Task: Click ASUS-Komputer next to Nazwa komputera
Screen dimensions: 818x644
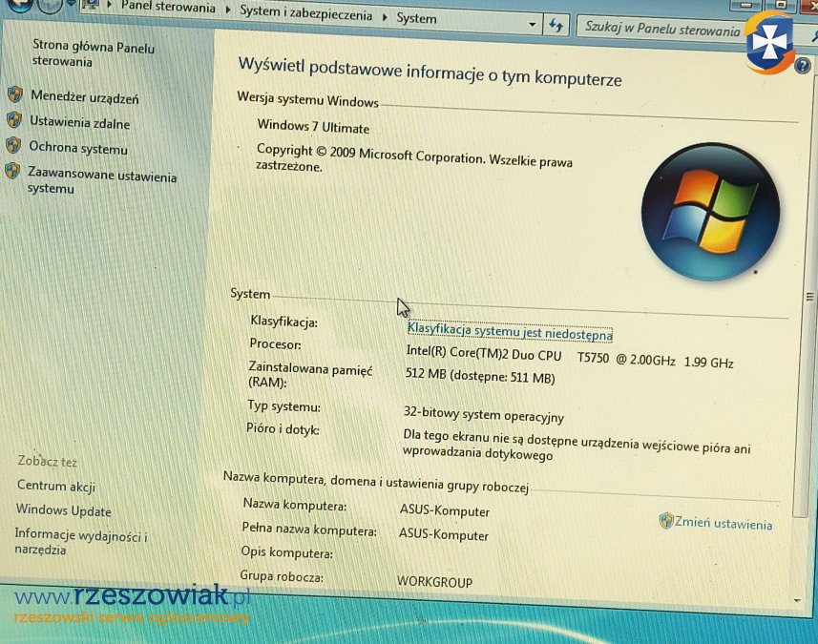Action: pos(445,510)
